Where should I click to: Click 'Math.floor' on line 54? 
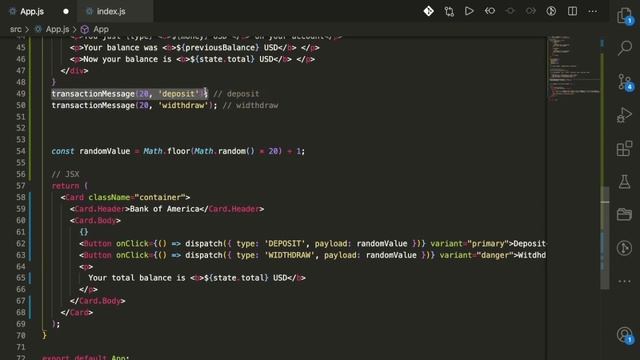click(167, 151)
